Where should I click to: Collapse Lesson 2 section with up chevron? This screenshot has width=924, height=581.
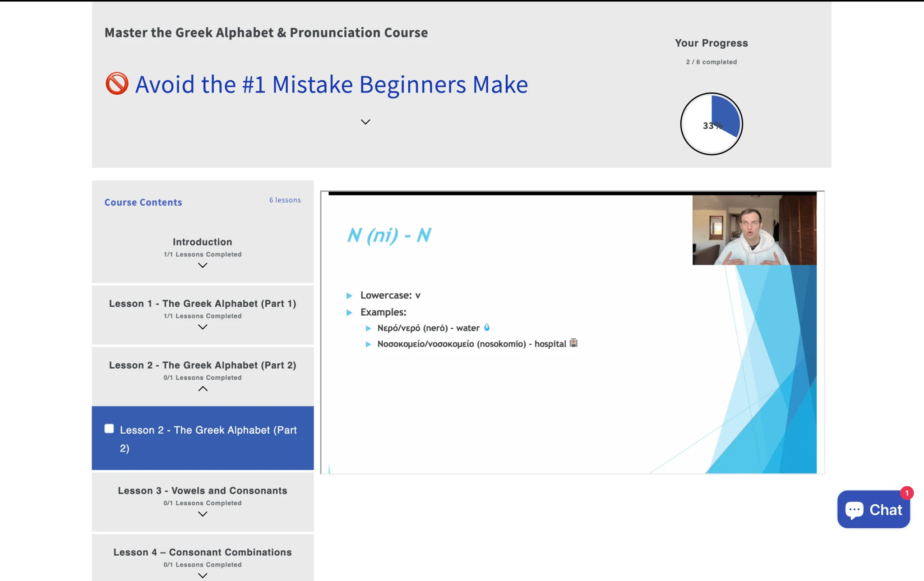[x=203, y=389]
